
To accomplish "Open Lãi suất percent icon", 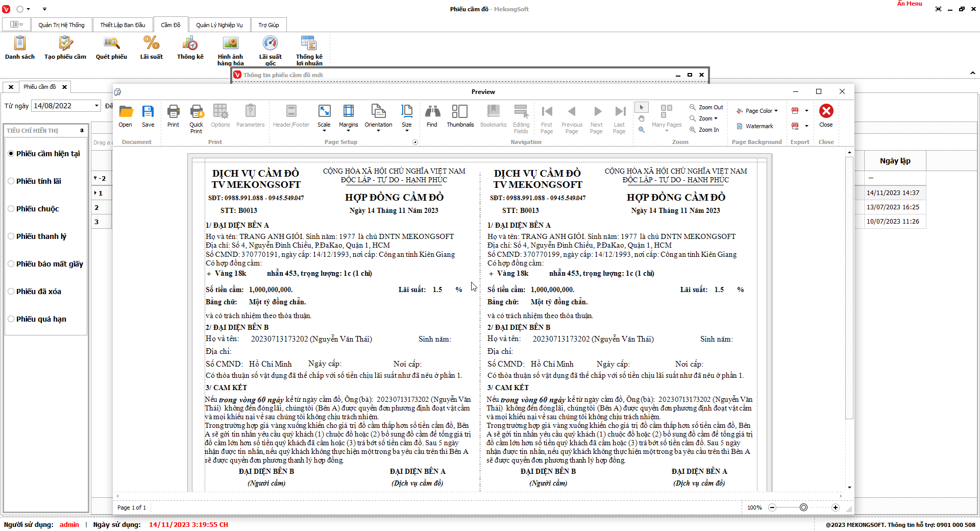I will [152, 49].
